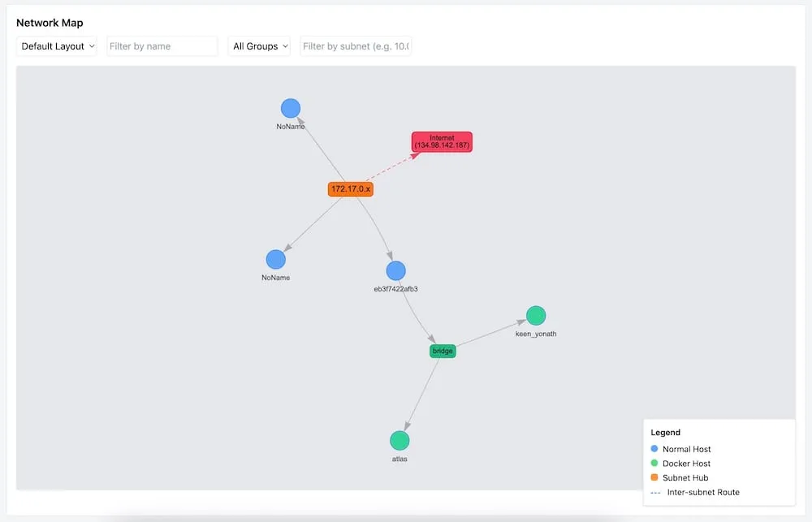The image size is (812, 522).
Task: Click the Legend title
Action: pyautogui.click(x=666, y=433)
